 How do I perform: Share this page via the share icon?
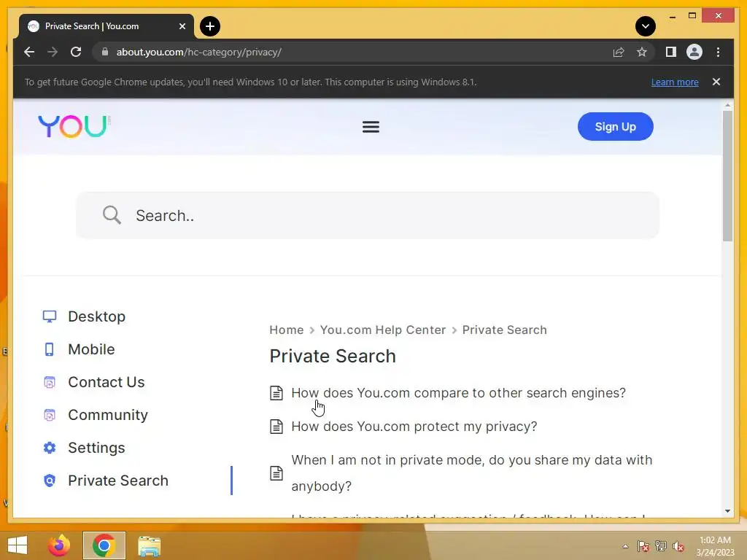tap(619, 52)
